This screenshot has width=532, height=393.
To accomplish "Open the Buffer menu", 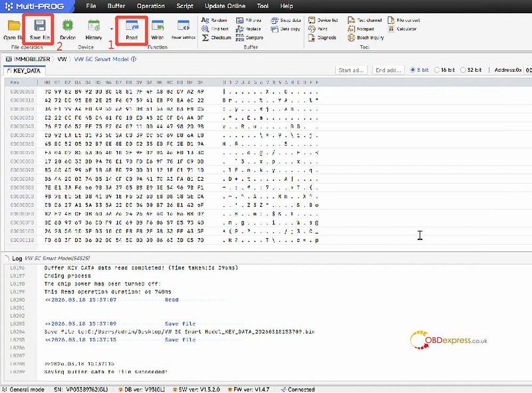I will [x=116, y=6].
